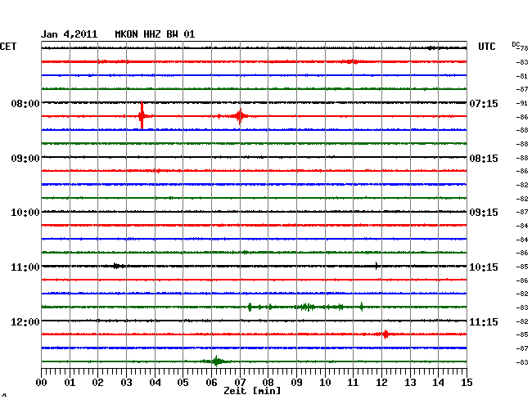
Task: Click the '-81' DC offset value
Action: tap(522, 76)
